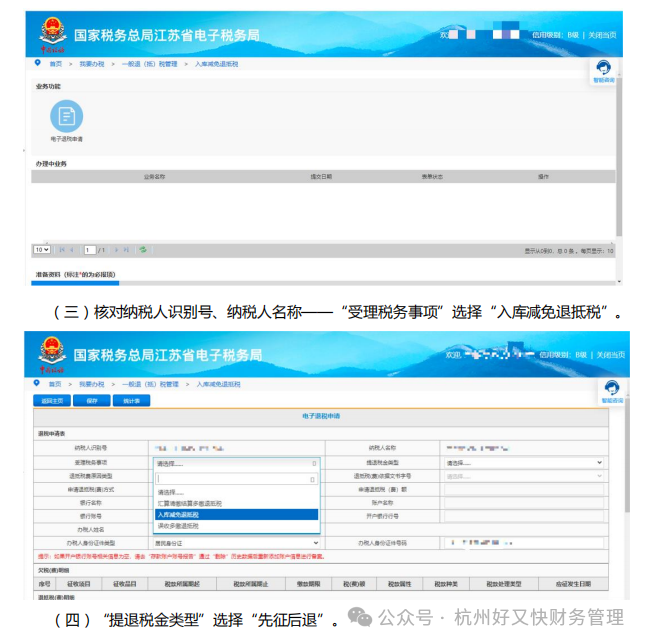645x644 pixels.
Task: Go to last page in pager
Action: pyautogui.click(x=126, y=250)
